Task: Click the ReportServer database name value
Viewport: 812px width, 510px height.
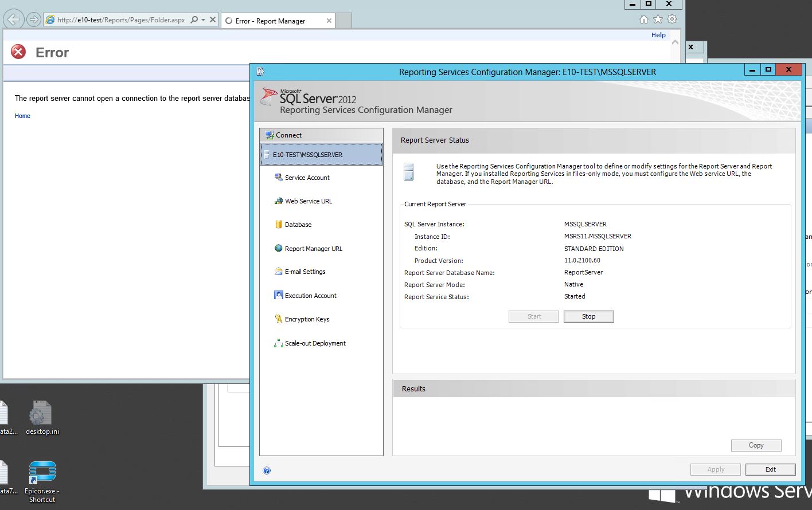Action: point(583,272)
